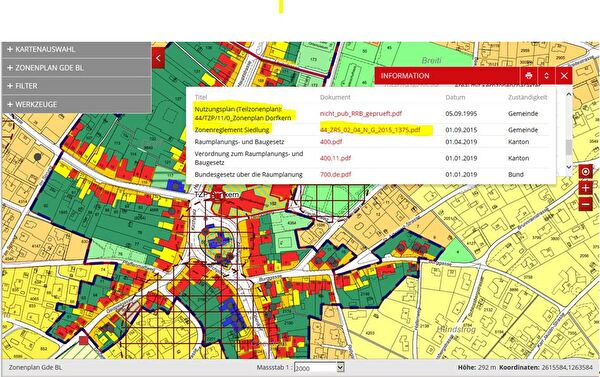Screen dimensions: 600x377
Task: Select the Zonenreglement Siedlung title
Action: 232,130
